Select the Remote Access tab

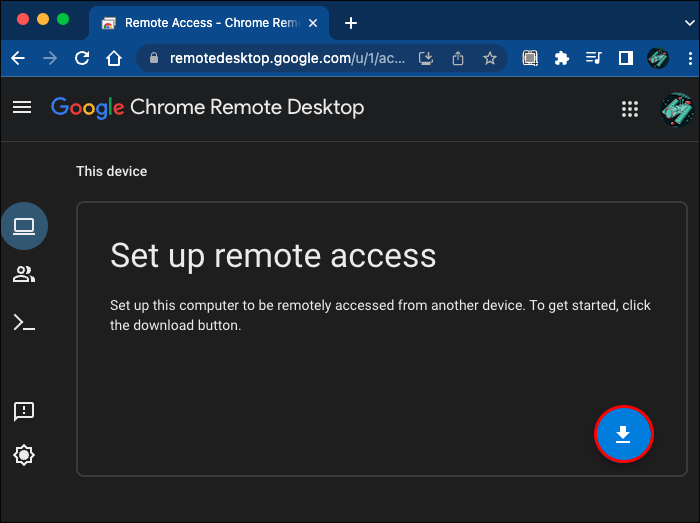pyautogui.click(x=200, y=22)
